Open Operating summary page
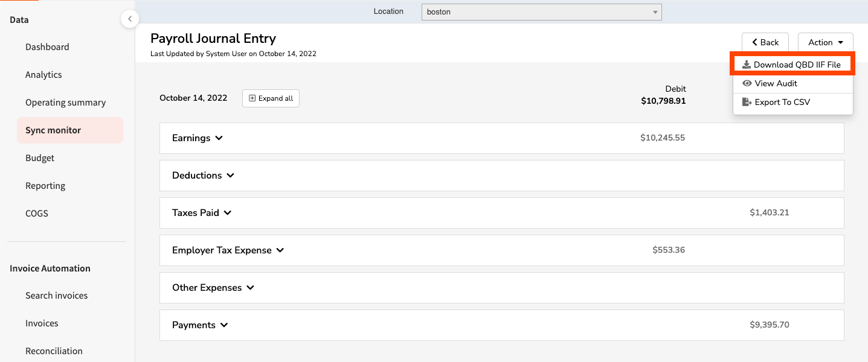Screen dimensions: 868x362 click(65, 103)
